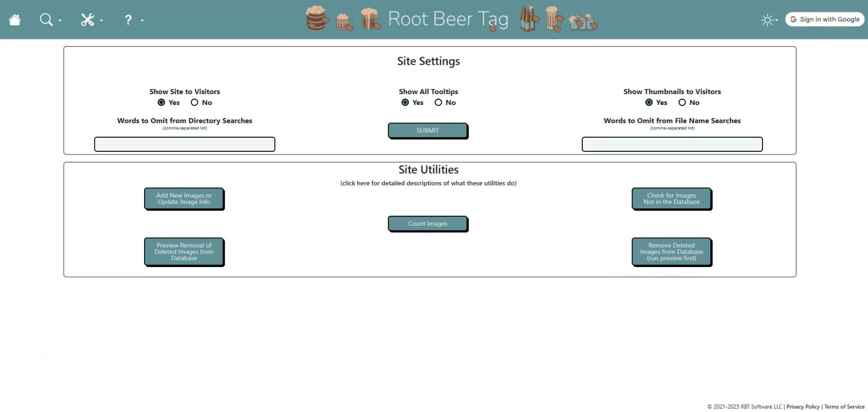The width and height of the screenshot is (868, 412).
Task: Open the Privacy Policy footer link
Action: [803, 407]
